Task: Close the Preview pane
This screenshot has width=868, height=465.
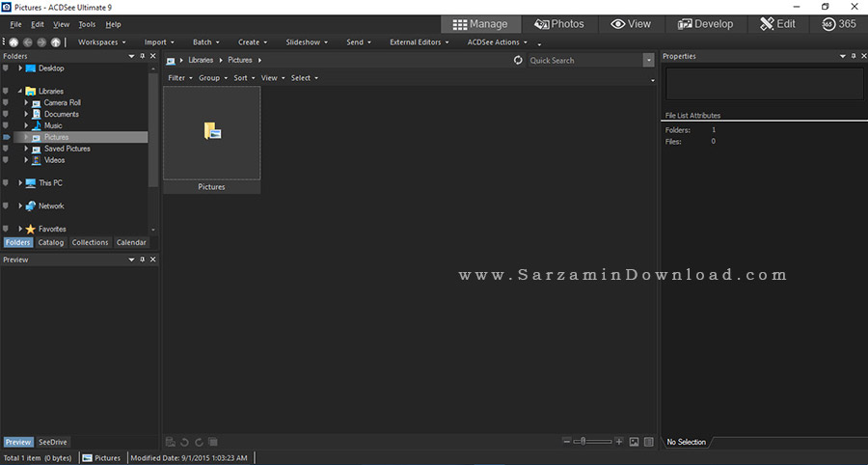Action: pos(152,260)
